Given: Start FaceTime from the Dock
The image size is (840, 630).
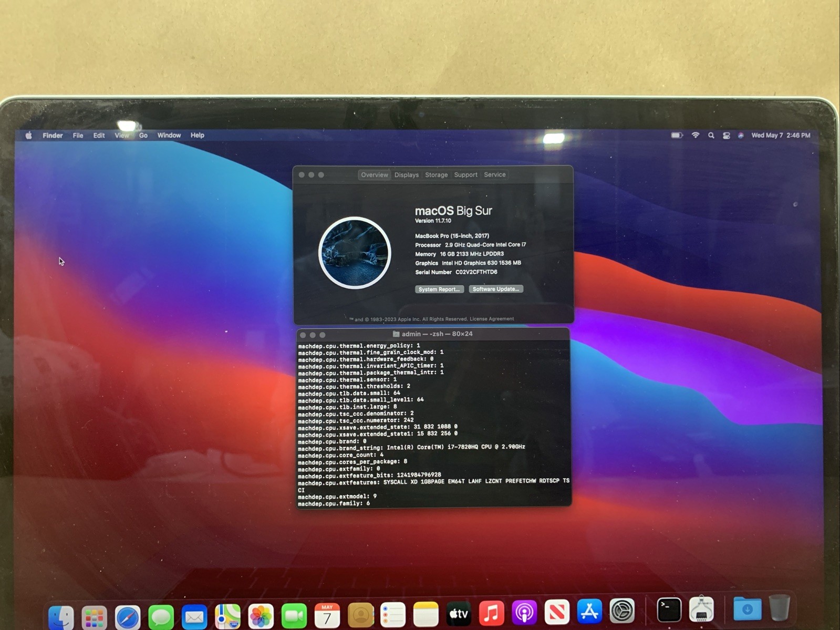Looking at the screenshot, I should point(294,615).
